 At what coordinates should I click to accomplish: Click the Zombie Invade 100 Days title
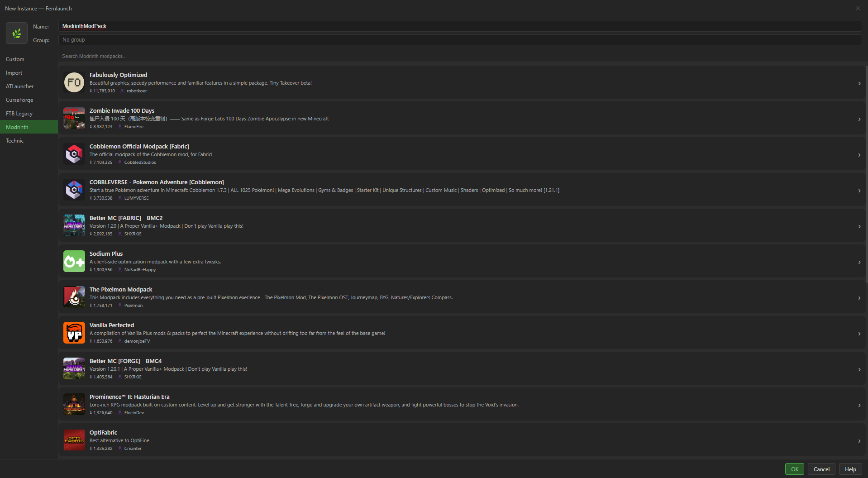tap(122, 111)
